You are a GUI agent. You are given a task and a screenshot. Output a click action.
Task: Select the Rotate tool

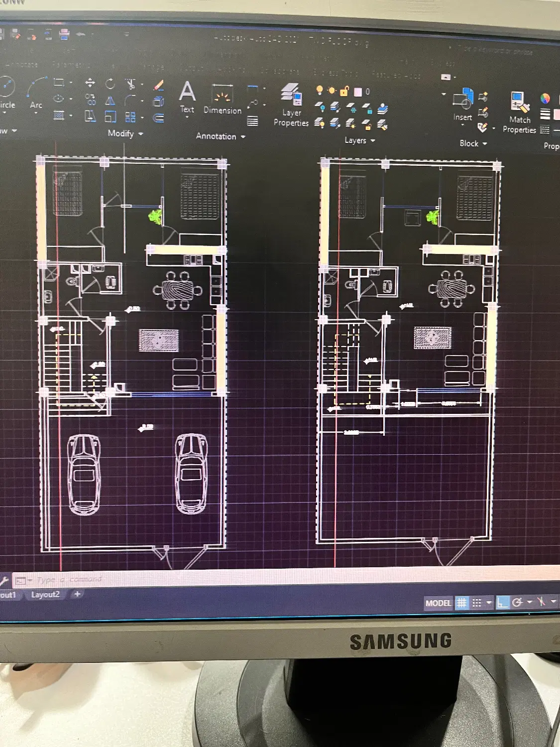pyautogui.click(x=110, y=84)
